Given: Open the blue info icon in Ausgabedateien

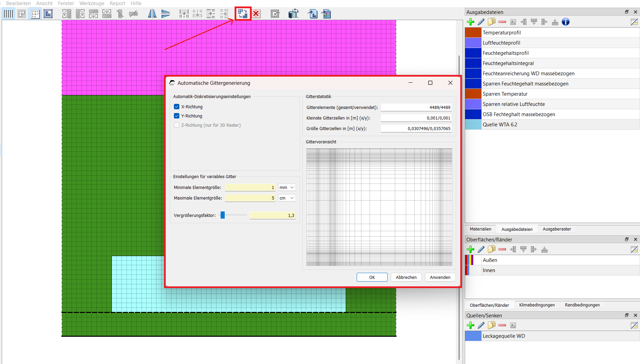Looking at the screenshot, I should click(x=566, y=22).
